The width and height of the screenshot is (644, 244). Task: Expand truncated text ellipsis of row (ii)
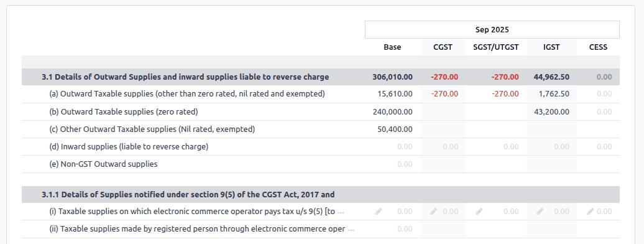pos(351,230)
